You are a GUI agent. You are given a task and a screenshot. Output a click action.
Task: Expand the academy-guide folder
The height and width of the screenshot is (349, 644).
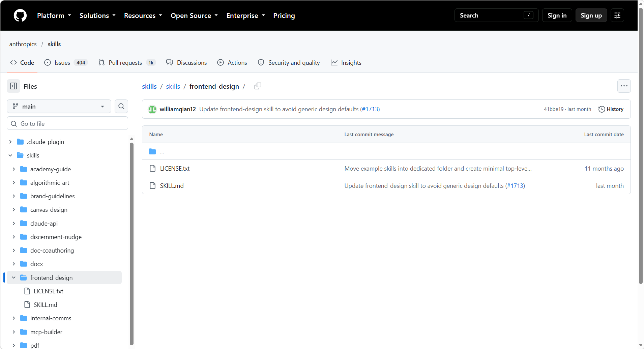tap(14, 169)
